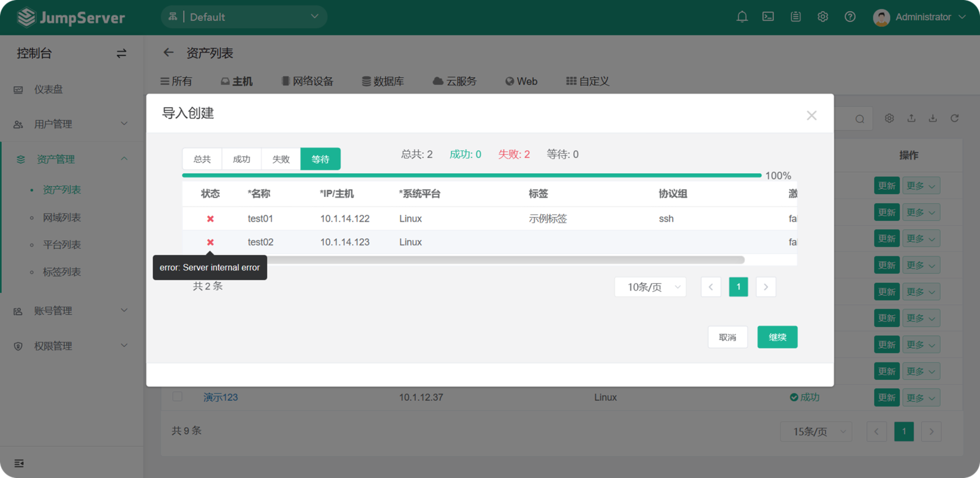
Task: Expand 用户管理 menu
Action: point(72,124)
